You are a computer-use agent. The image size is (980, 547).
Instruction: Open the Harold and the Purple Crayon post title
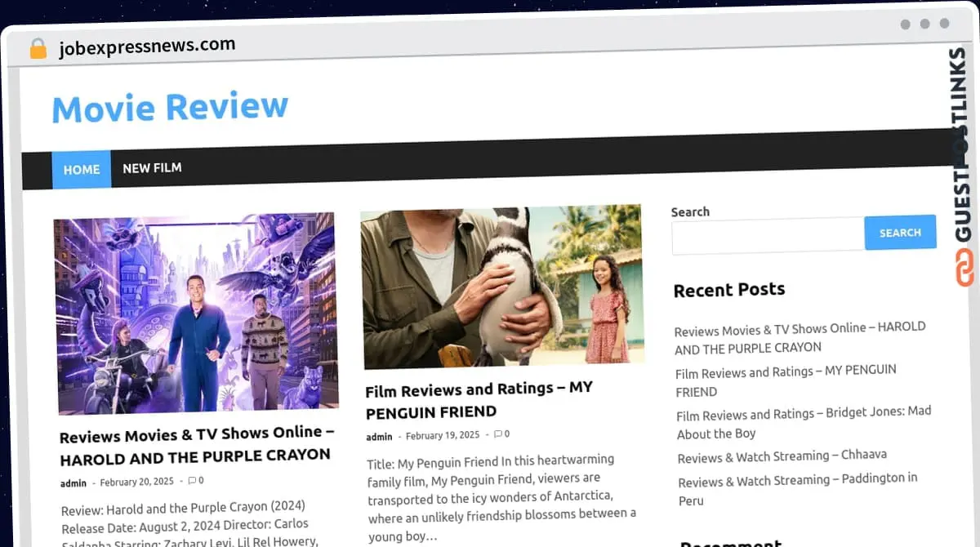click(196, 444)
